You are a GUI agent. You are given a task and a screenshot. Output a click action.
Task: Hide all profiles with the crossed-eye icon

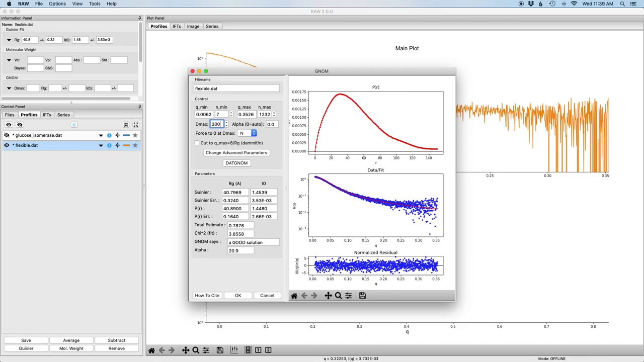click(20, 125)
